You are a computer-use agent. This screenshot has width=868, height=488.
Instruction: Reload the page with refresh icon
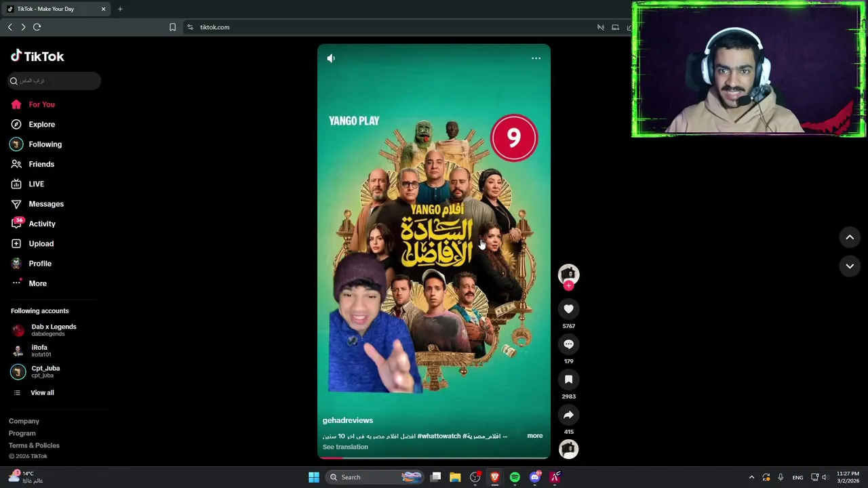pyautogui.click(x=37, y=27)
